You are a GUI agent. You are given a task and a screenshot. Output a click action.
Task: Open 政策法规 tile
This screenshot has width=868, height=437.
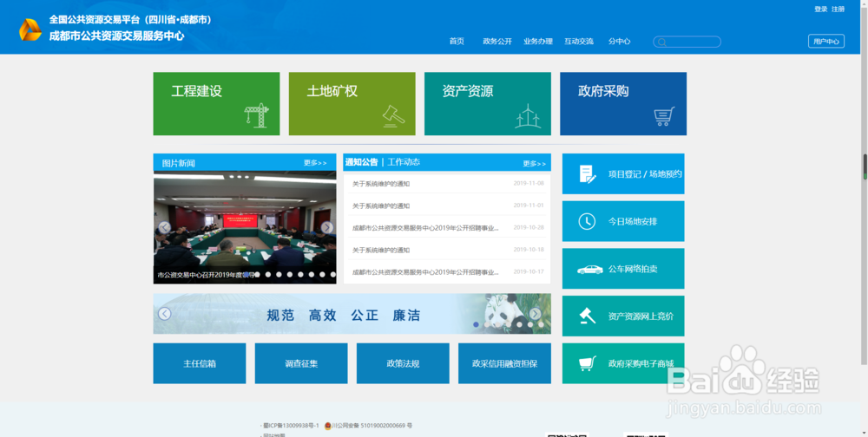[x=403, y=363]
